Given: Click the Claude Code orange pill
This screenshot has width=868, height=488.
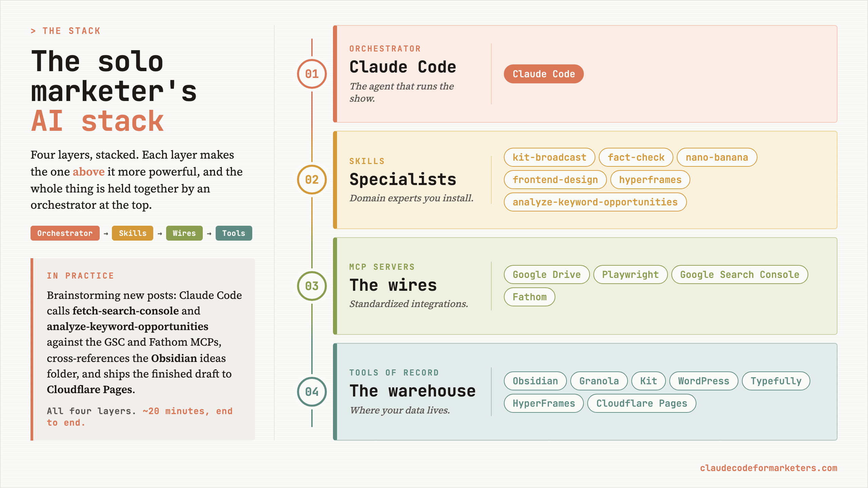Looking at the screenshot, I should click(x=544, y=74).
